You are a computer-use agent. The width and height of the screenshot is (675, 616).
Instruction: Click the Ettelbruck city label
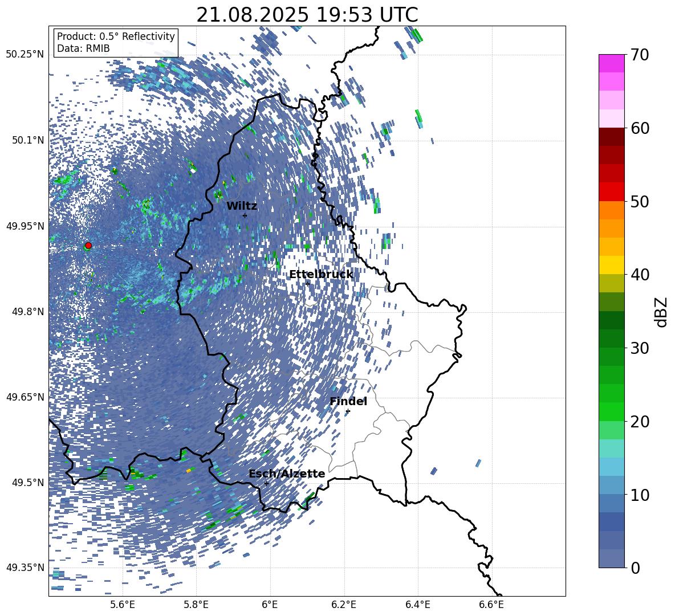point(321,275)
